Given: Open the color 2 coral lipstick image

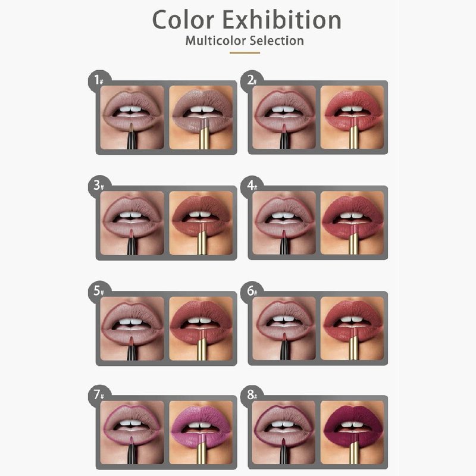Looking at the screenshot, I should coord(352,117).
